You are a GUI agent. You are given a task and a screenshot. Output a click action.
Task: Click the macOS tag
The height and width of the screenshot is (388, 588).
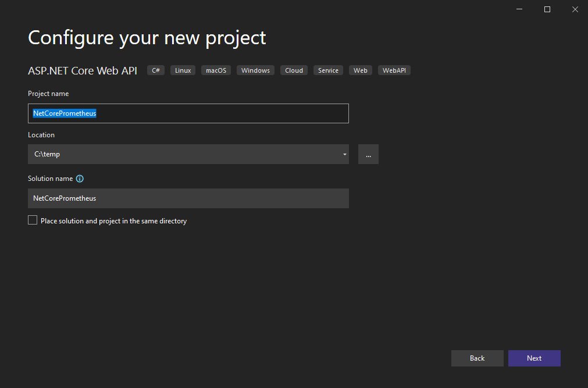[216, 70]
